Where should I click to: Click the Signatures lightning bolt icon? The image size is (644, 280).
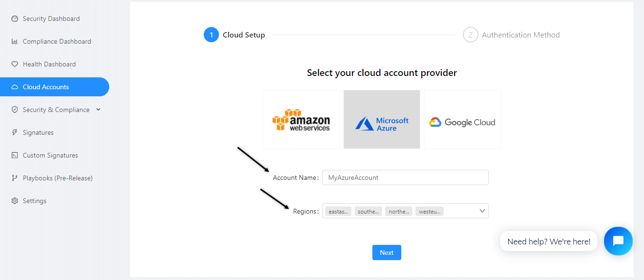point(15,132)
